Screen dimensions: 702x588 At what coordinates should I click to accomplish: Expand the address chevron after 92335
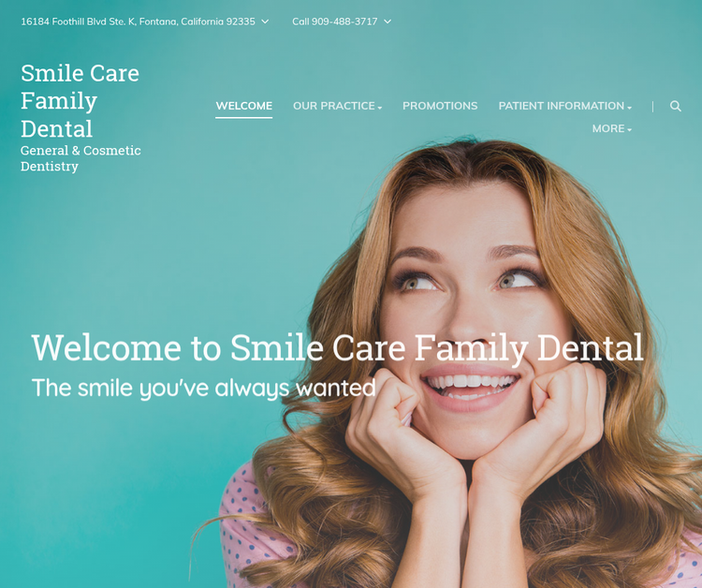click(265, 22)
